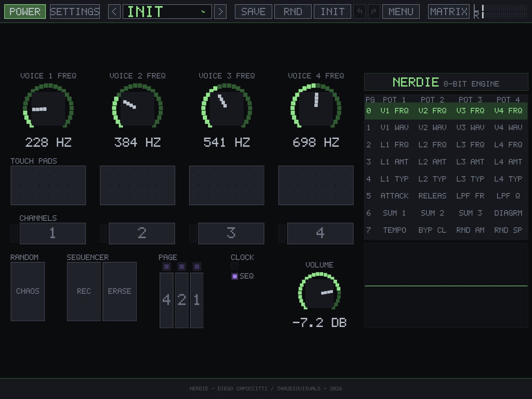Viewport: 532px width, 399px height.
Task: Toggle page bit 1 button
Action: pos(197,300)
